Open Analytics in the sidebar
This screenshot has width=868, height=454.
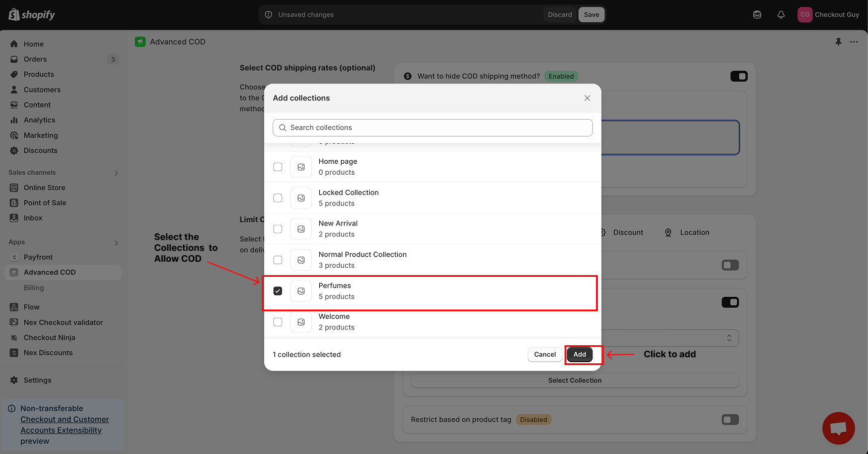click(x=39, y=120)
